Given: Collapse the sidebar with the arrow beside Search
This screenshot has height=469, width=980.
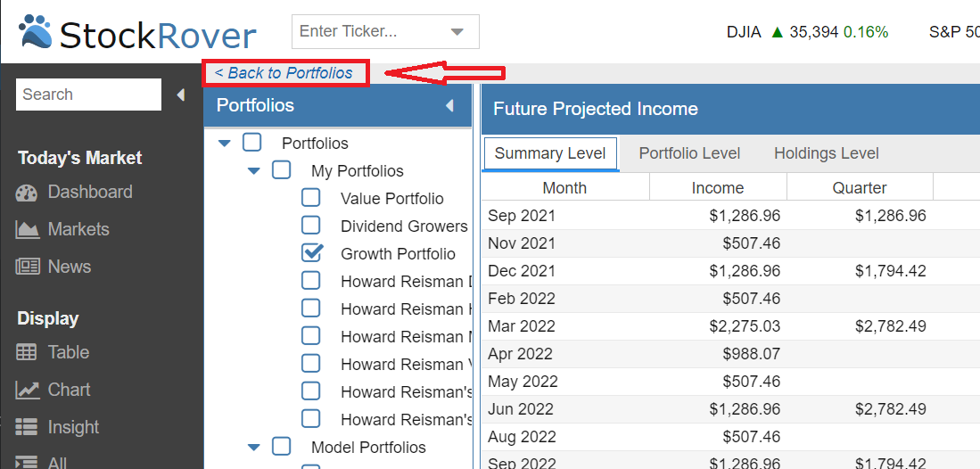Looking at the screenshot, I should coord(181,95).
